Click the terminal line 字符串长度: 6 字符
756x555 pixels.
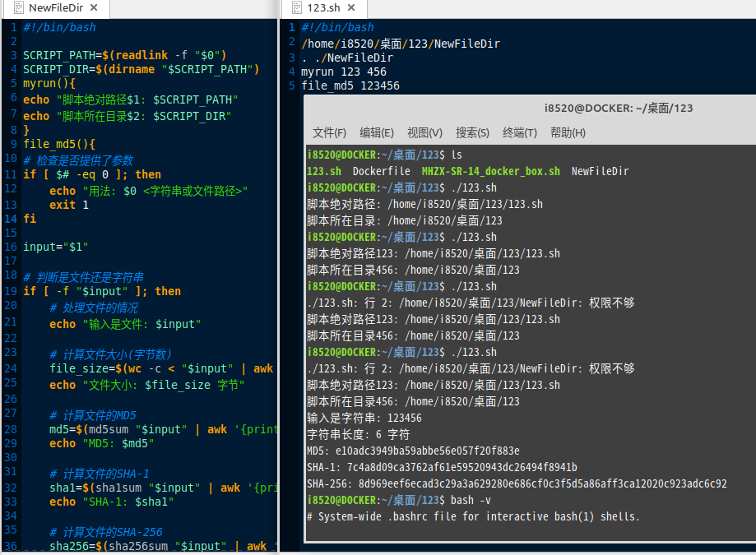(358, 435)
